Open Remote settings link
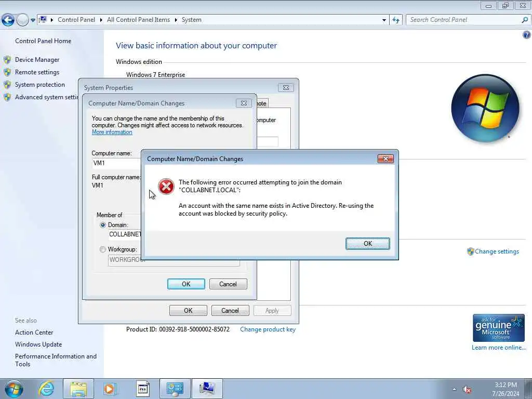 tap(37, 72)
